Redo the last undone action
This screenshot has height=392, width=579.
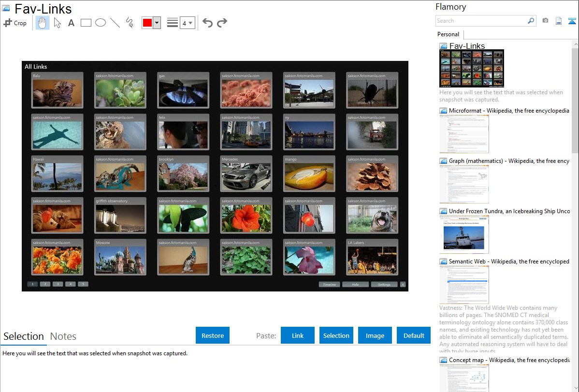coord(222,23)
